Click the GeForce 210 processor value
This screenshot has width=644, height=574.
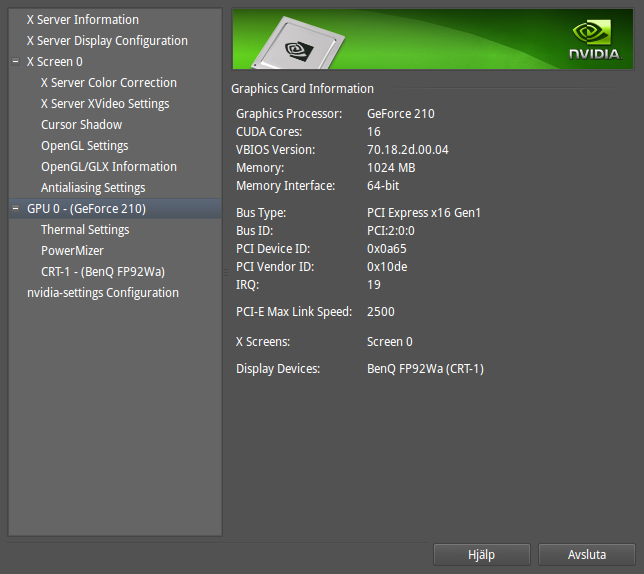[x=401, y=114]
